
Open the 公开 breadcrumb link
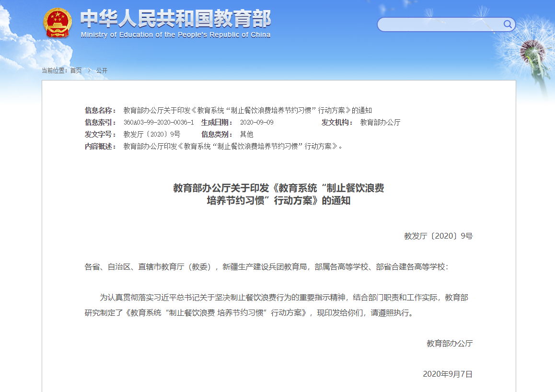pos(102,70)
